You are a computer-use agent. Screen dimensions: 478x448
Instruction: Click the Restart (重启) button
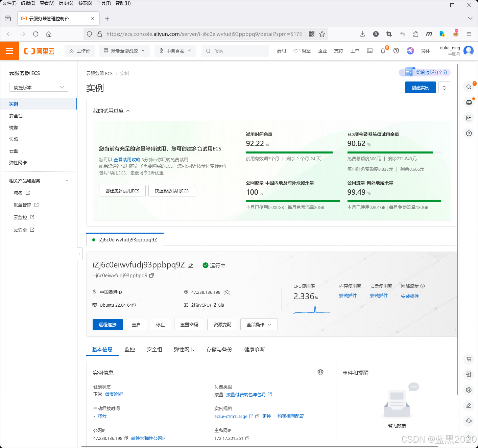click(x=136, y=325)
